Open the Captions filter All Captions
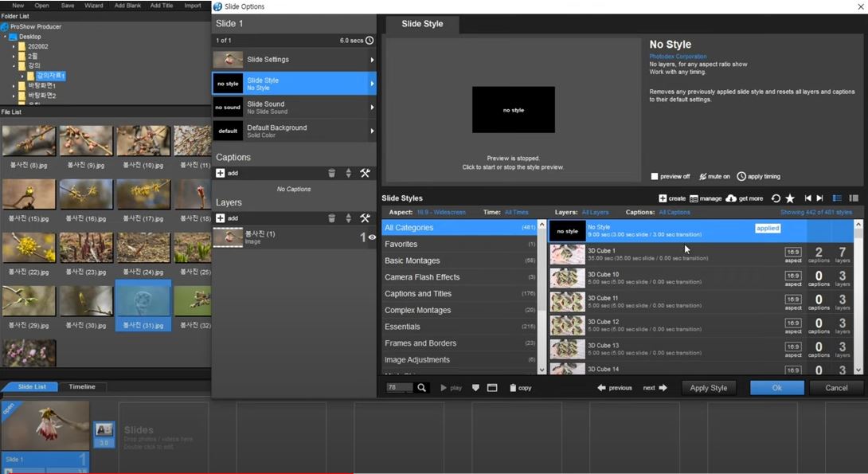The image size is (868, 474). (x=674, y=212)
